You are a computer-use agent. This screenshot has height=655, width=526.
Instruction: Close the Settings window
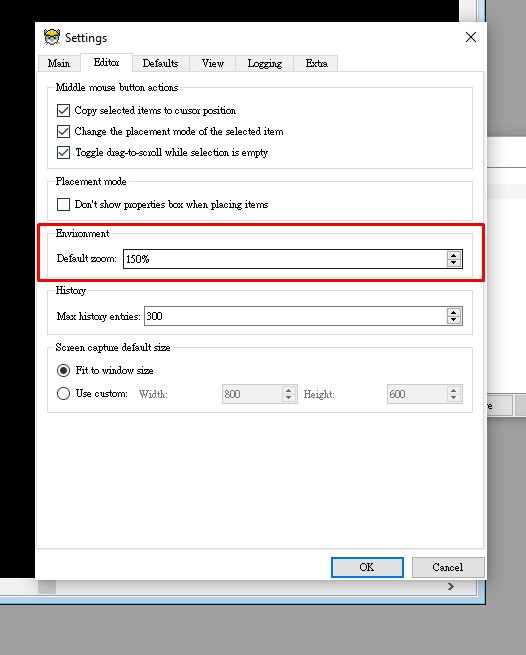pyautogui.click(x=471, y=37)
